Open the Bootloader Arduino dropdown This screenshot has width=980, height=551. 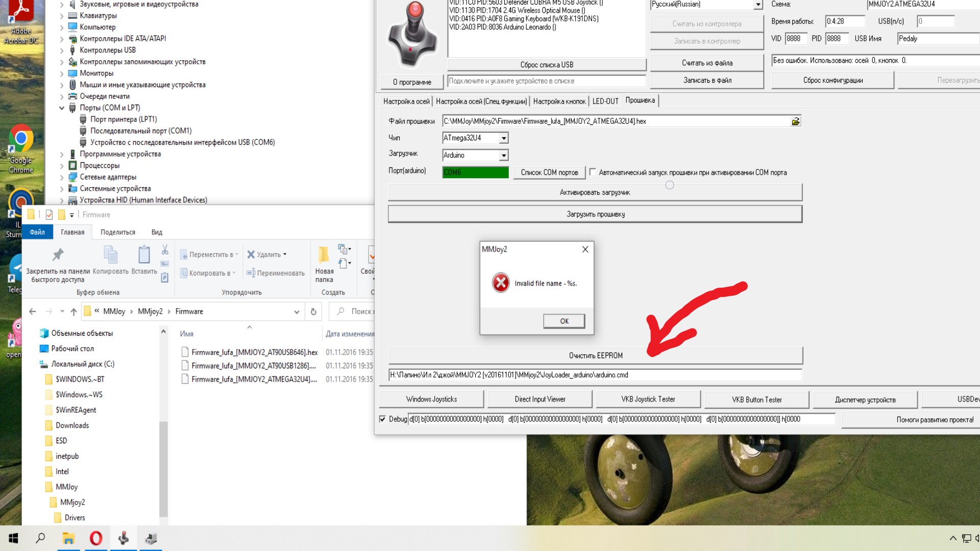(504, 156)
